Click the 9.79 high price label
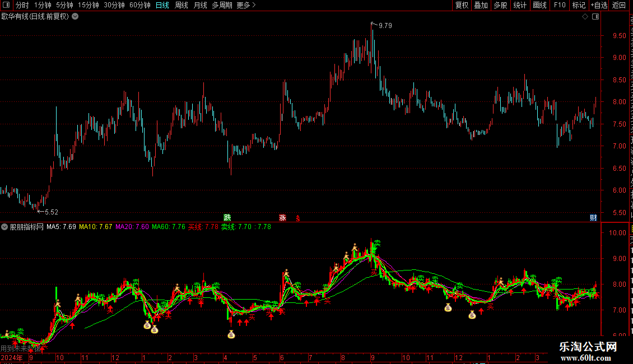633x364 pixels. point(385,26)
